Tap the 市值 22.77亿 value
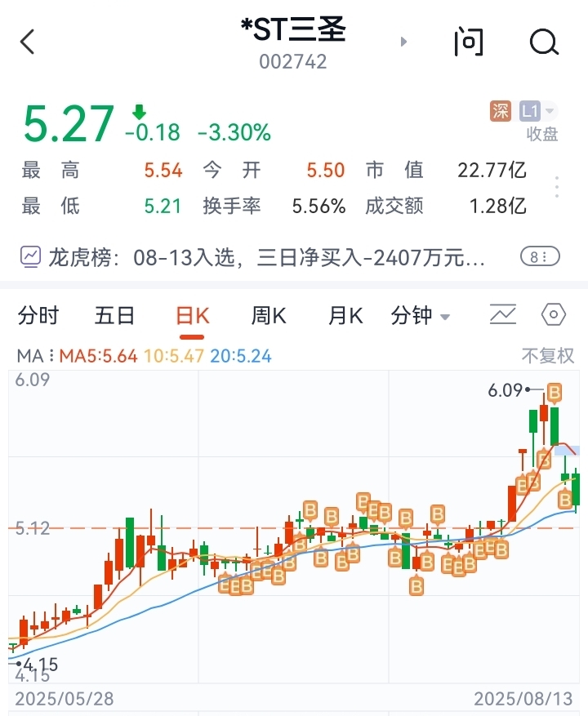Viewport: 588px width, 716px height. pos(492,171)
